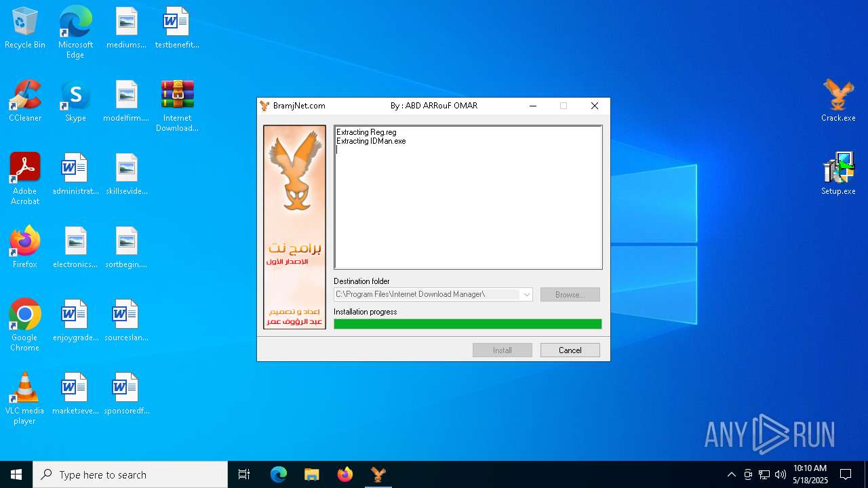Select the sourceslan Word document icon
The image size is (868, 488).
pyautogui.click(x=126, y=321)
